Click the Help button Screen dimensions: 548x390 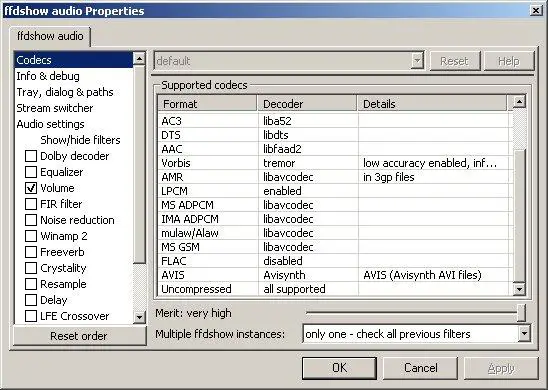click(509, 61)
